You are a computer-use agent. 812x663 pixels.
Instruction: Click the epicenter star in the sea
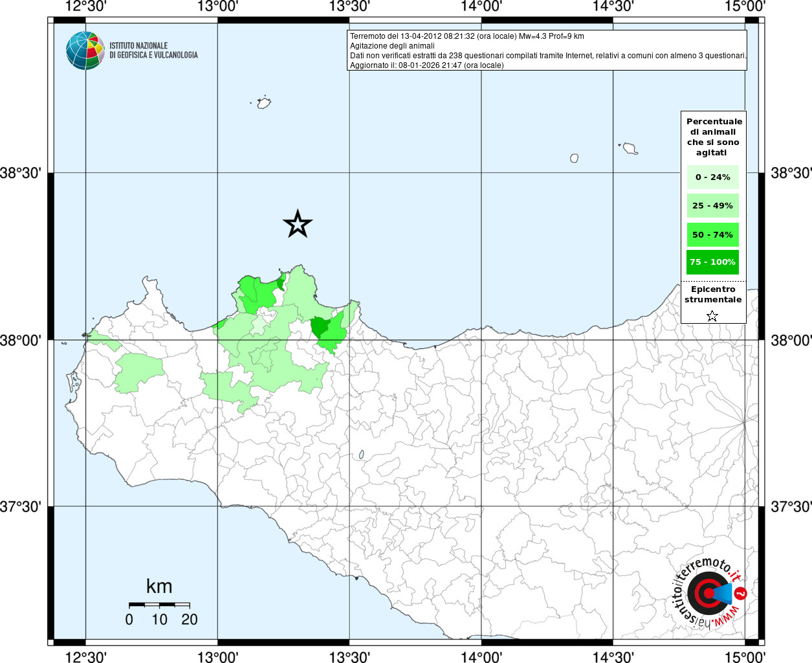pos(298,224)
